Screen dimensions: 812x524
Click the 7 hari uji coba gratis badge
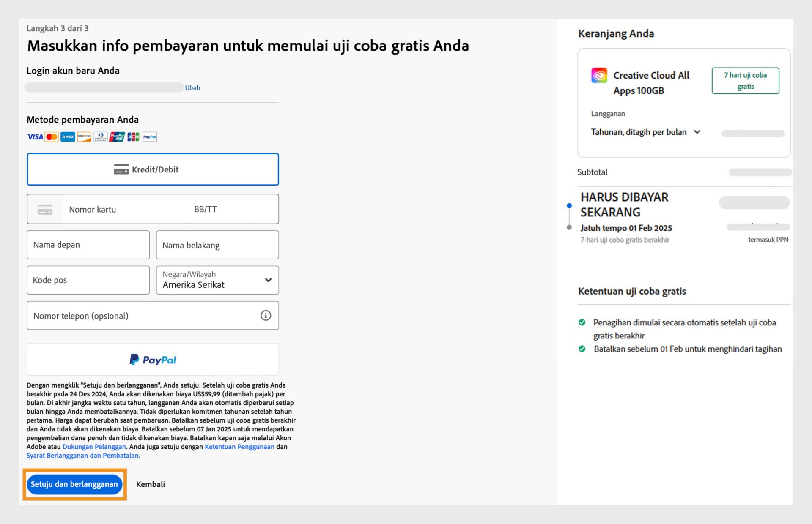[745, 81]
